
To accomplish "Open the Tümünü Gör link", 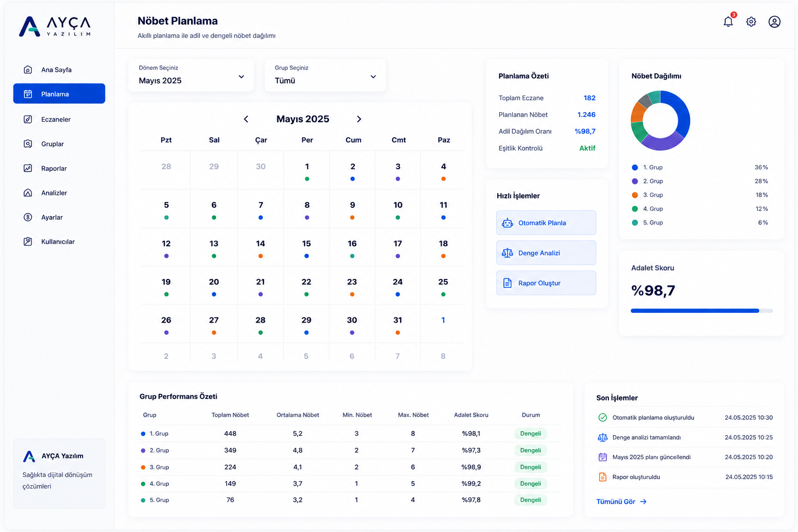I will tap(621, 502).
